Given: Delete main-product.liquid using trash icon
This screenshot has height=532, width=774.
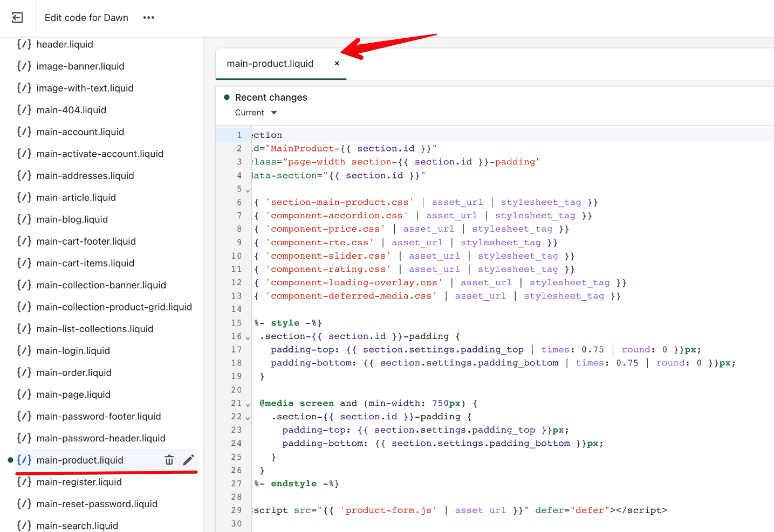Looking at the screenshot, I should coord(169,460).
